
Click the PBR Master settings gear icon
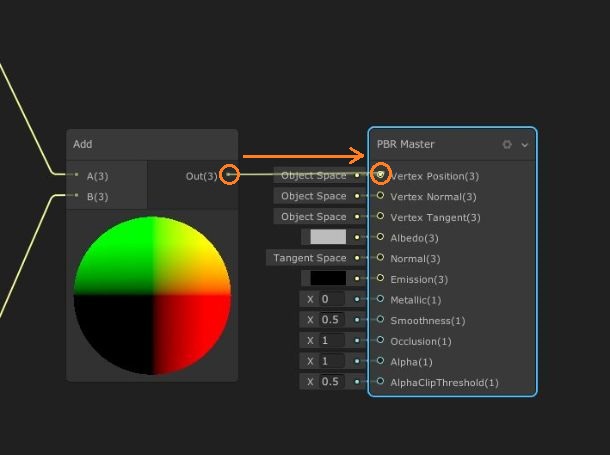(507, 145)
